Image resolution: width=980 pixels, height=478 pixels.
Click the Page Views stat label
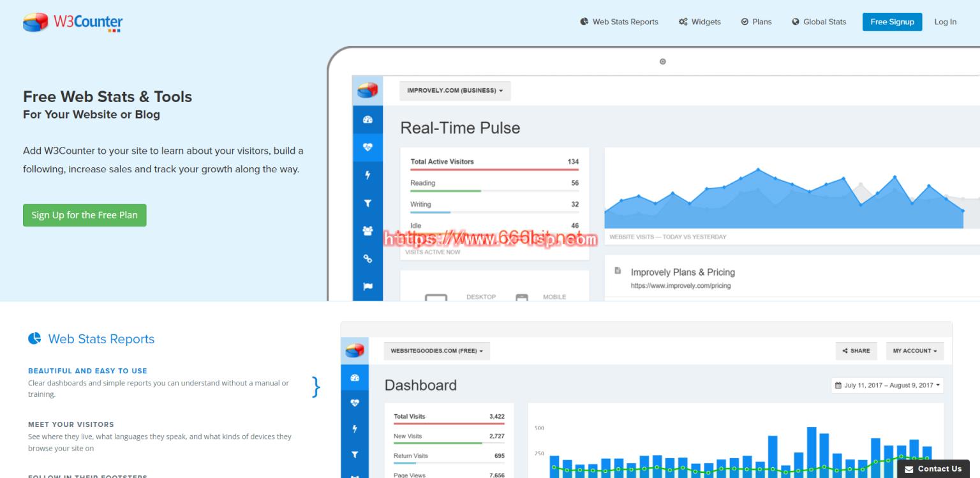tap(410, 475)
